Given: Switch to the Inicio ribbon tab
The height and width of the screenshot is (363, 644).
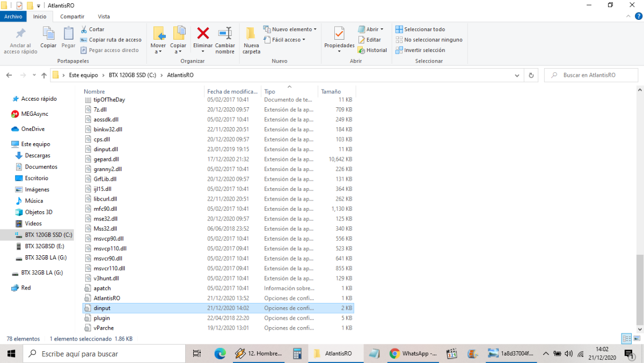Looking at the screenshot, I should coord(40,17).
